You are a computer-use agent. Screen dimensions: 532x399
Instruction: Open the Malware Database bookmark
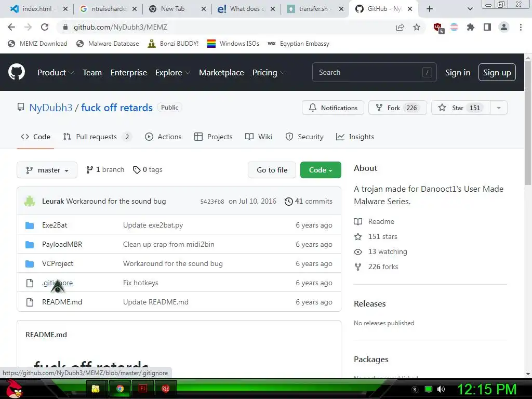pyautogui.click(x=108, y=44)
